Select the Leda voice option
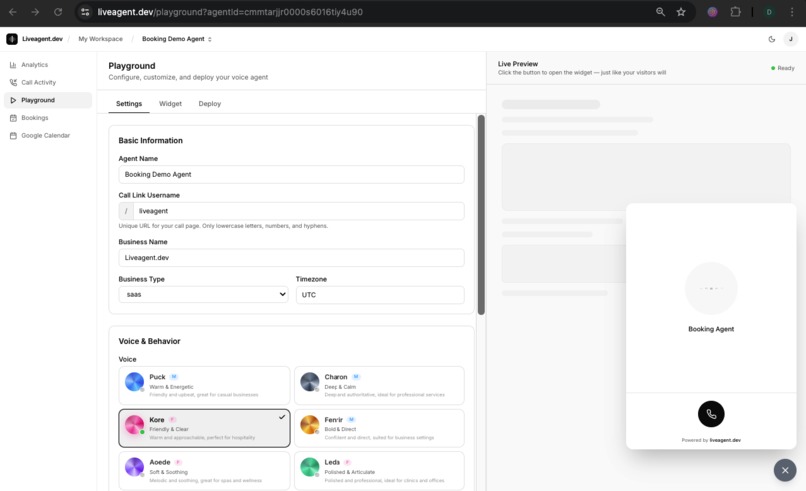Image resolution: width=806 pixels, height=491 pixels. [x=379, y=470]
